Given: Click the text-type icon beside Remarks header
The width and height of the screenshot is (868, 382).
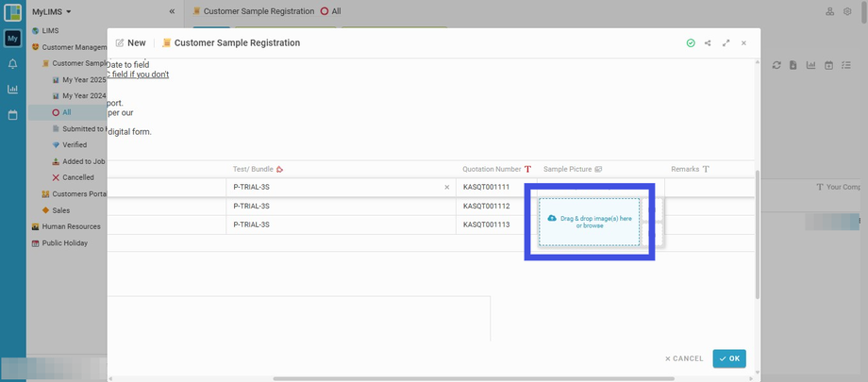Looking at the screenshot, I should 706,169.
